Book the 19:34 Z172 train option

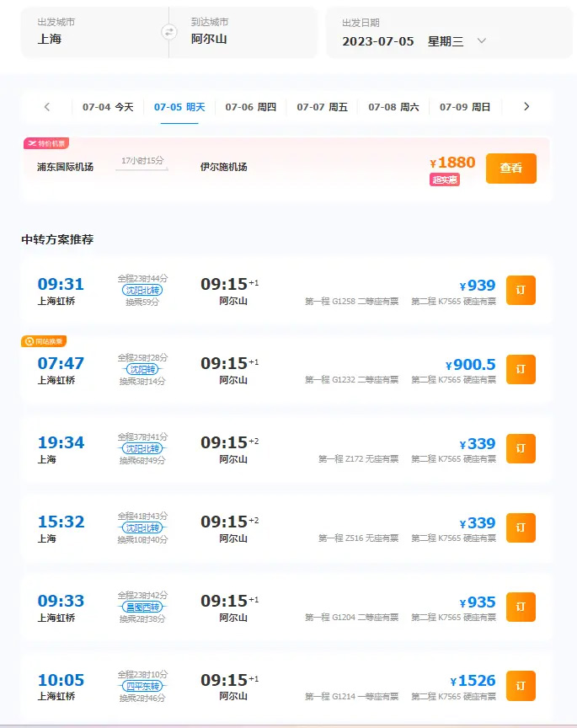pos(520,448)
